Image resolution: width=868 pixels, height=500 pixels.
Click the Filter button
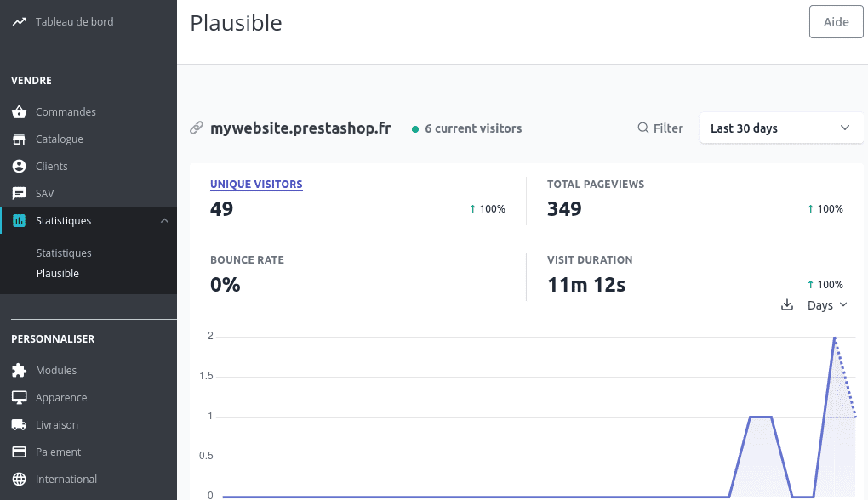coord(660,128)
